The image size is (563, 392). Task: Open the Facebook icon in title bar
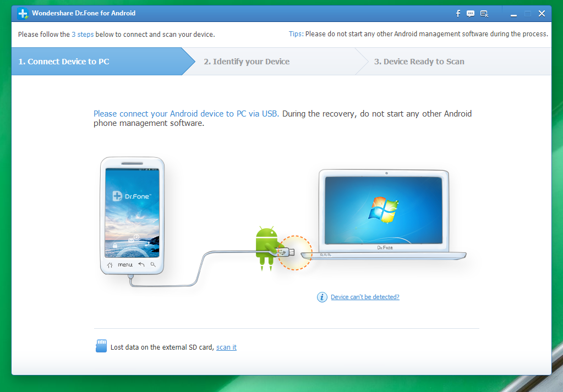point(458,14)
